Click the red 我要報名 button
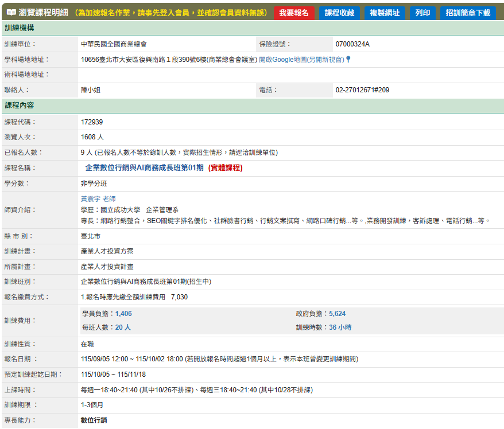The width and height of the screenshot is (504, 429). coord(294,13)
